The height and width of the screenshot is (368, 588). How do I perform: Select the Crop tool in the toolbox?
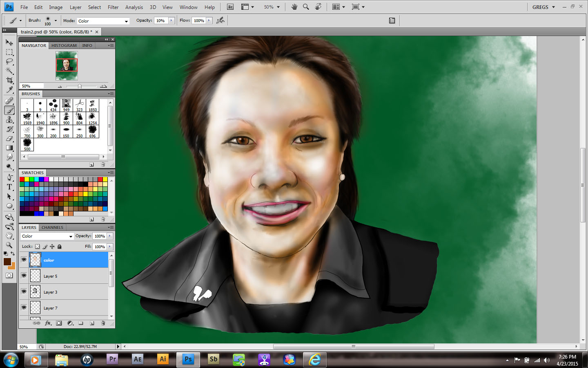tap(9, 81)
